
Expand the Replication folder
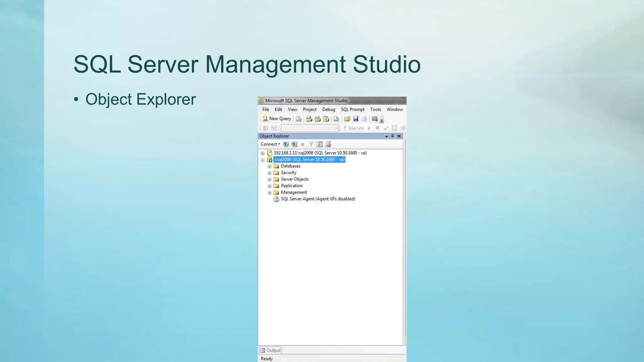[x=269, y=186]
